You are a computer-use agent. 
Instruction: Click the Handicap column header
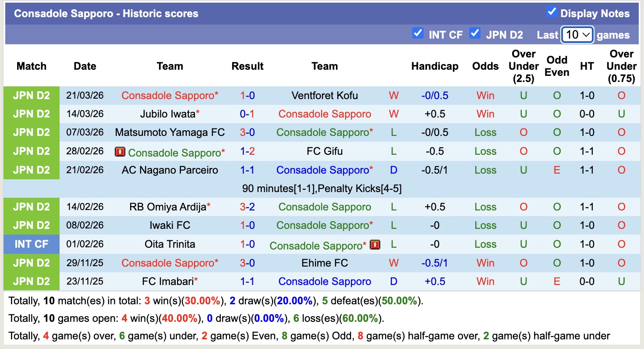pyautogui.click(x=435, y=66)
